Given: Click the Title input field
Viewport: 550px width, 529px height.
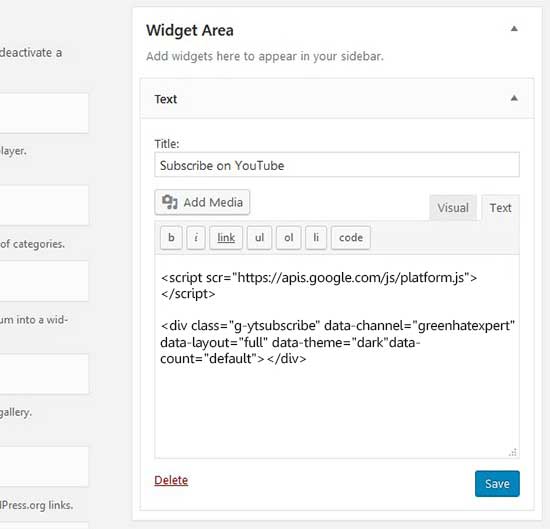Looking at the screenshot, I should (337, 165).
